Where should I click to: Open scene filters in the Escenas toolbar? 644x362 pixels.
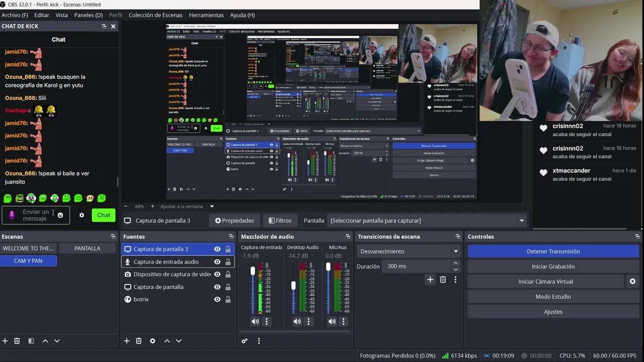click(31, 341)
